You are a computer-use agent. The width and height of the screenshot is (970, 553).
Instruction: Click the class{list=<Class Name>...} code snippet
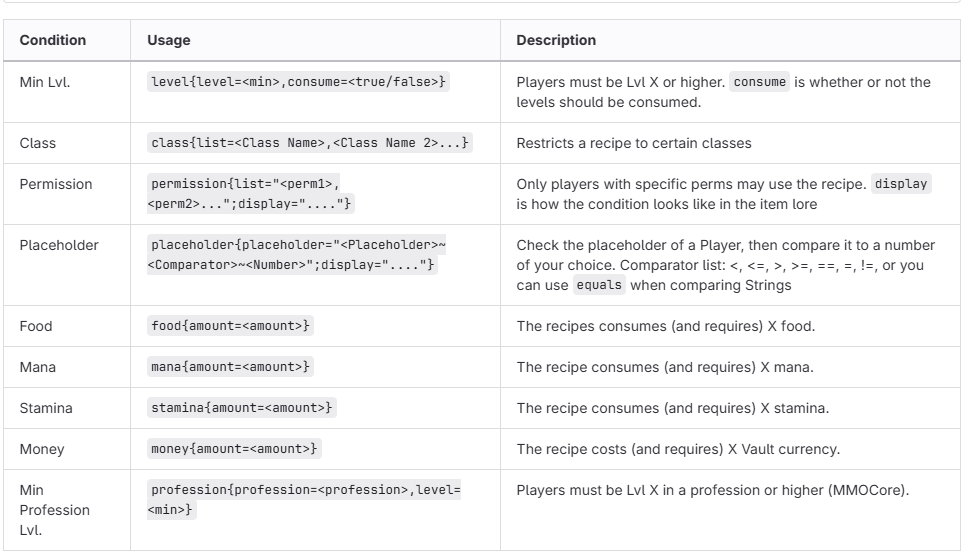click(x=310, y=144)
